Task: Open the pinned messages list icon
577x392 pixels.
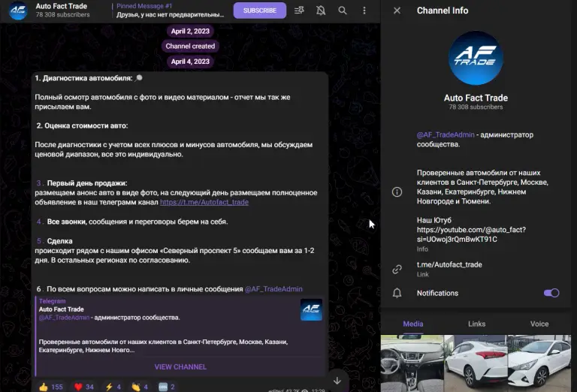Action: point(299,11)
